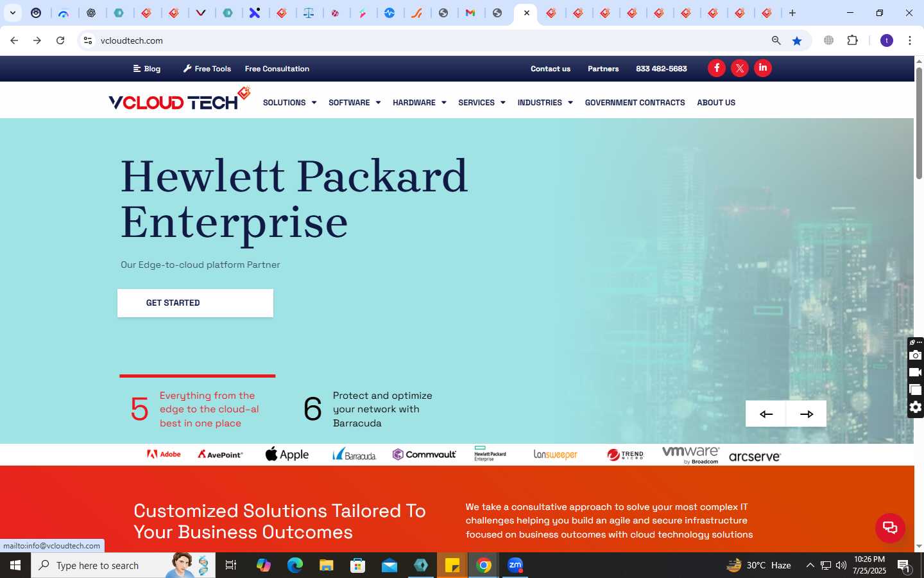Screen dimensions: 924x578
Task: Switch to the Gmail browser tab
Action: [x=470, y=13]
